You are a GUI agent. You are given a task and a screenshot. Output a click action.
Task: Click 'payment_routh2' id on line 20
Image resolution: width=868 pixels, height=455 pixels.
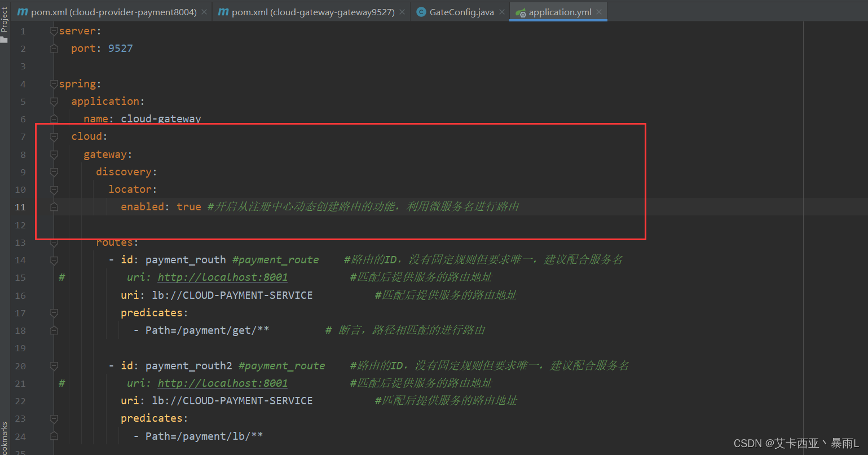pyautogui.click(x=189, y=366)
